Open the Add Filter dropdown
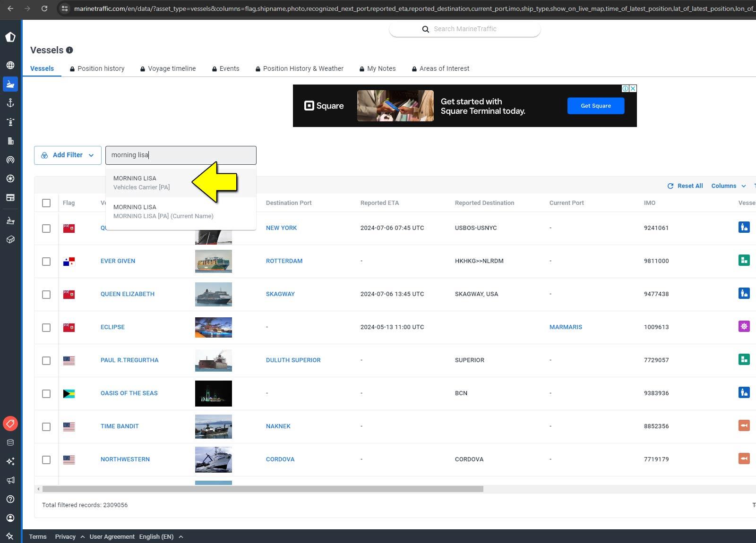756x543 pixels. pyautogui.click(x=68, y=155)
